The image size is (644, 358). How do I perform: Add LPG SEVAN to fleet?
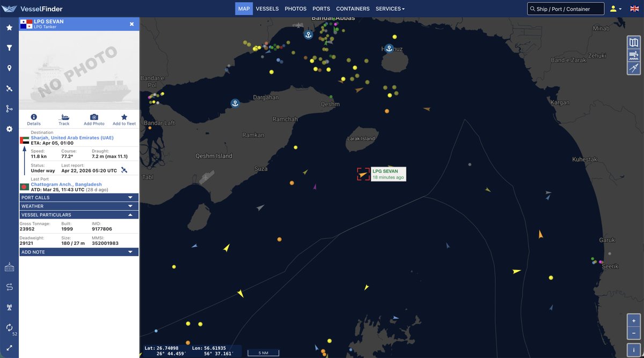pos(124,120)
